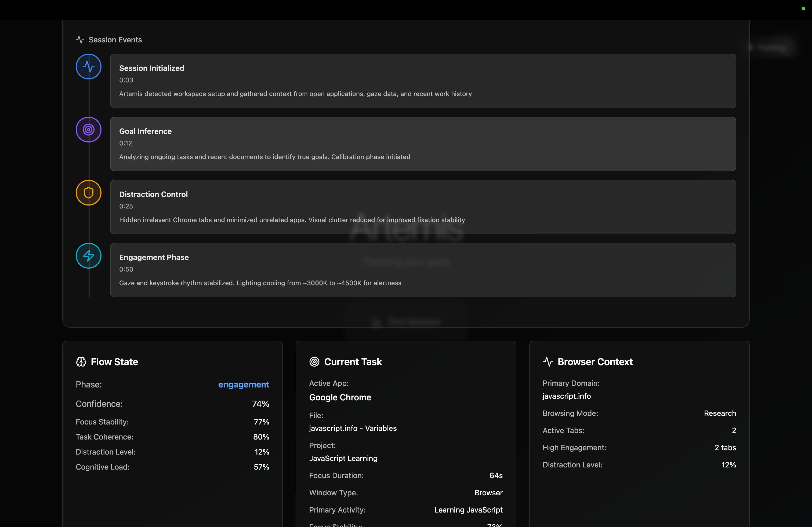Click the activity icon beside Session Events
The height and width of the screenshot is (527, 812).
pos(80,39)
